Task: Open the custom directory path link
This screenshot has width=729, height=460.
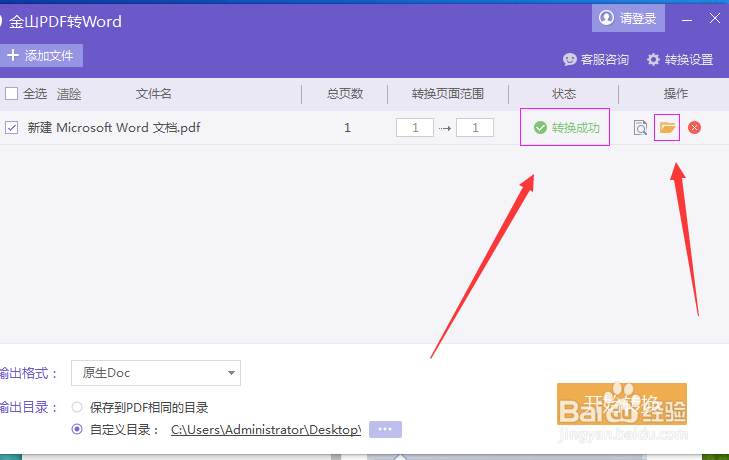Action: 266,429
